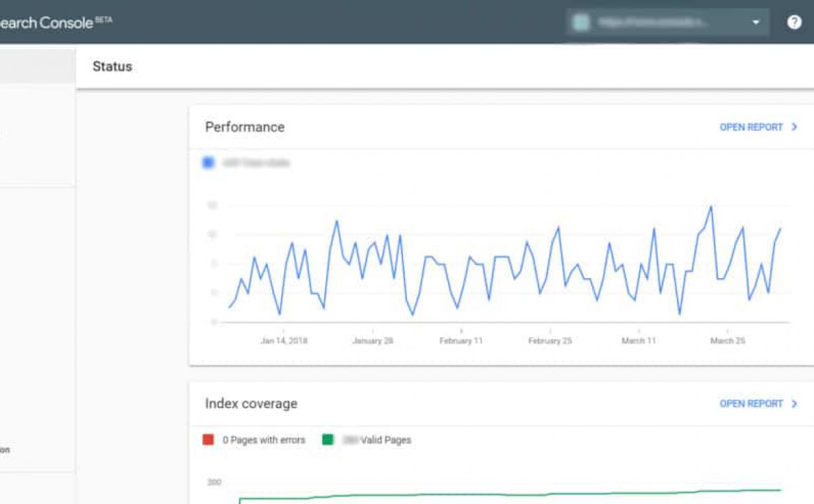The height and width of the screenshot is (504, 814).
Task: Select the 'Valid Pages' legend label
Action: (x=385, y=440)
